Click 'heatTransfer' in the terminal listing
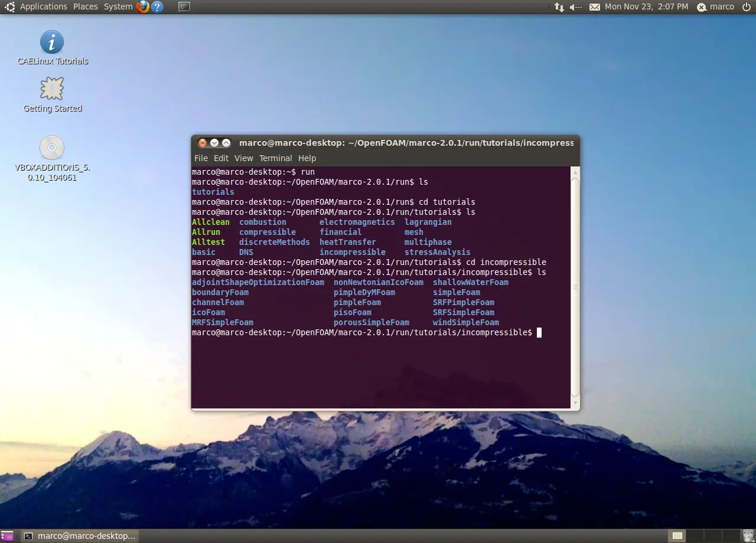Viewport: 756px width, 543px height. [x=348, y=243]
